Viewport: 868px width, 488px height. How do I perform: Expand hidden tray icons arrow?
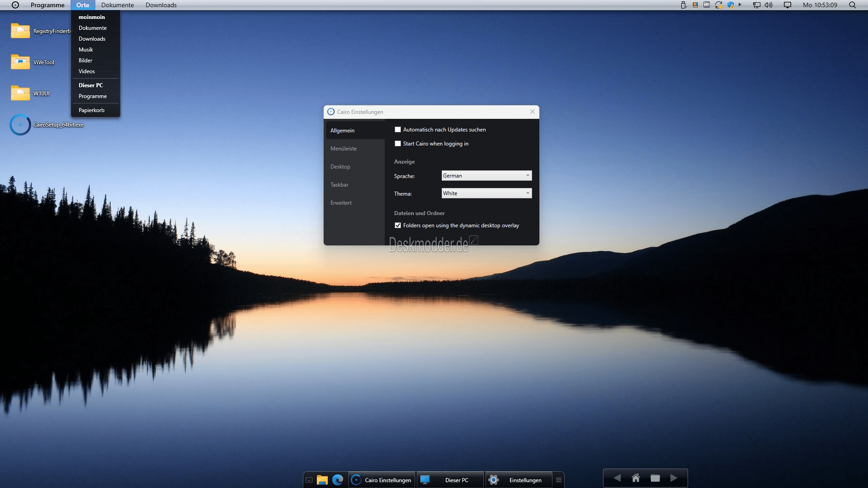pos(740,5)
